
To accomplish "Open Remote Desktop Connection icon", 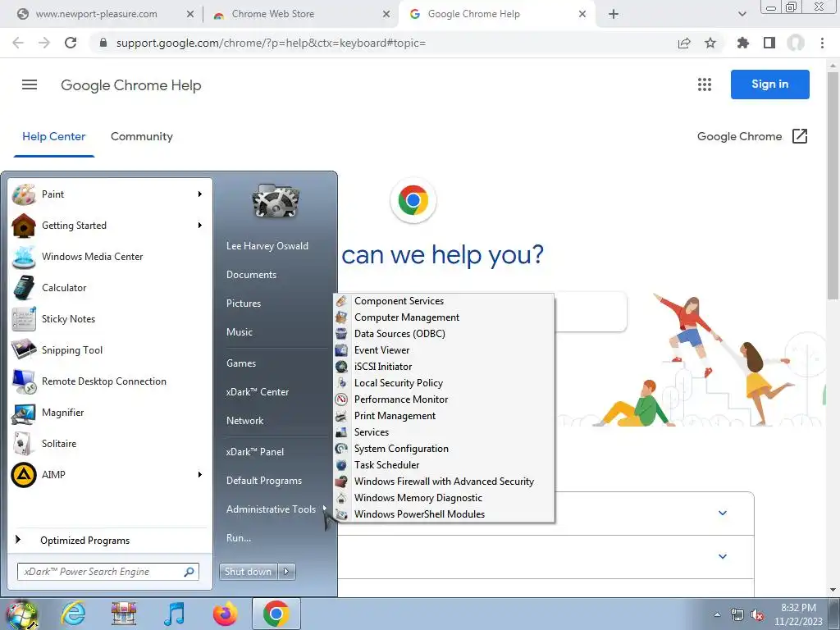I will (x=24, y=381).
